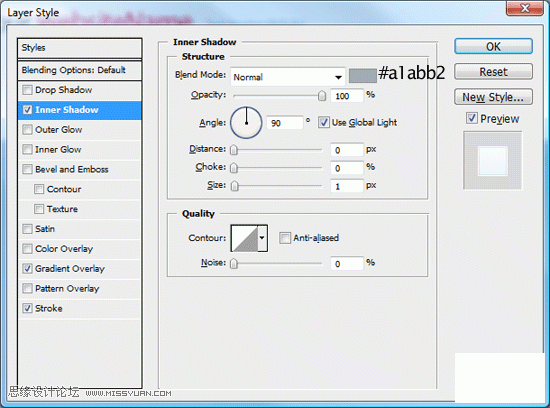Click the Size value field

coord(347,186)
